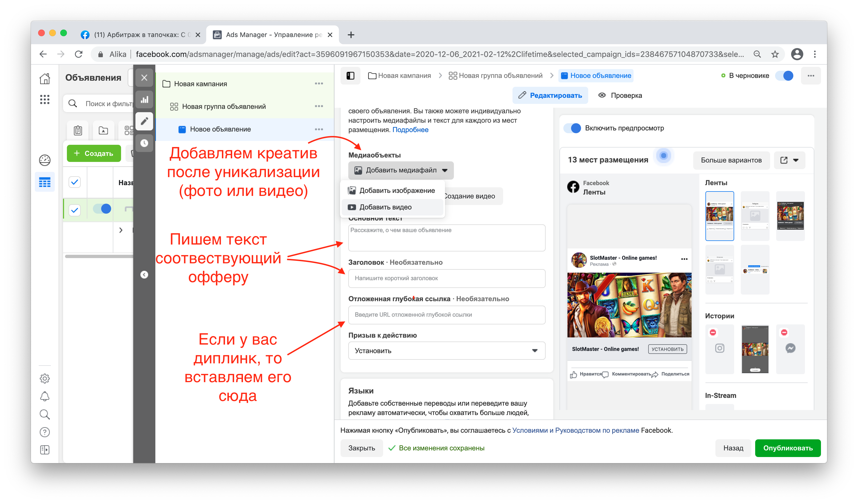Click the sidebar panel toggle icon at bottom
This screenshot has width=858, height=504.
(x=45, y=450)
